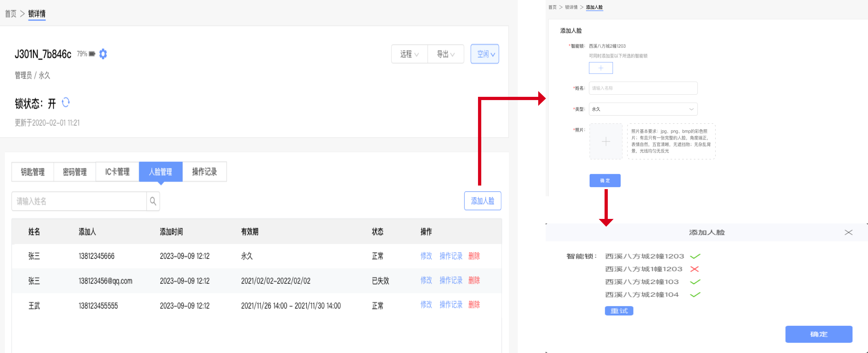Open the 远程 dropdown
This screenshot has height=353, width=868.
coord(409,54)
